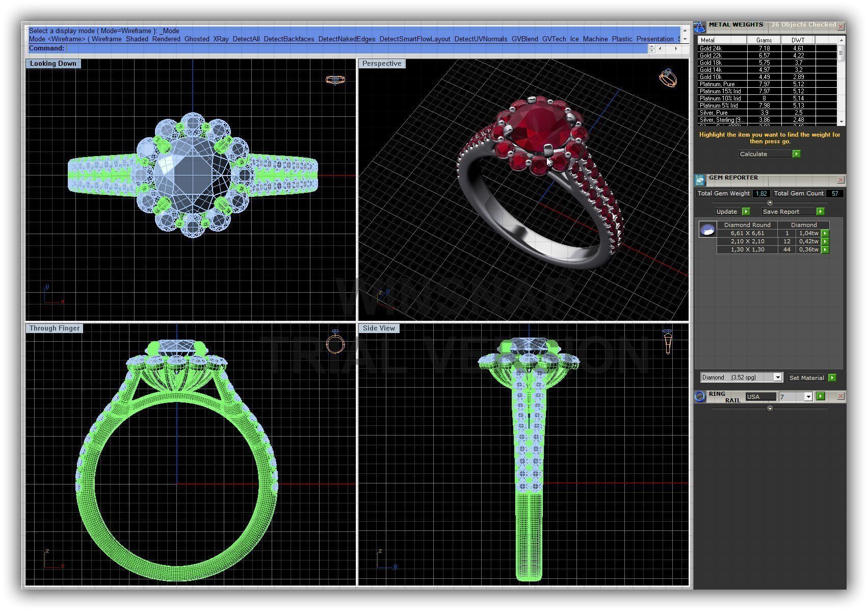Select the Gold 10k row
868x611 pixels.
767,77
